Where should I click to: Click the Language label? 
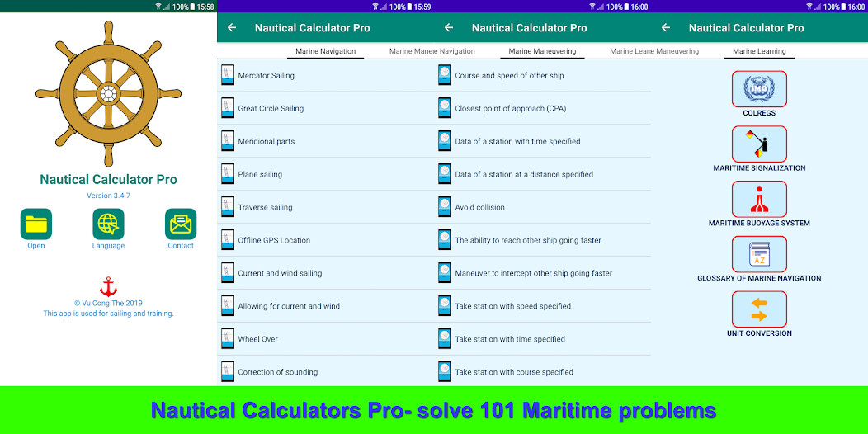[109, 246]
